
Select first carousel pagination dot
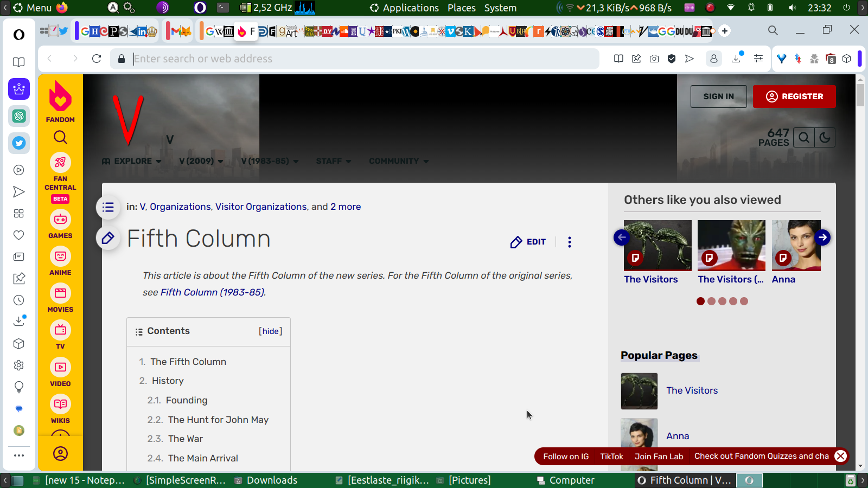point(700,301)
